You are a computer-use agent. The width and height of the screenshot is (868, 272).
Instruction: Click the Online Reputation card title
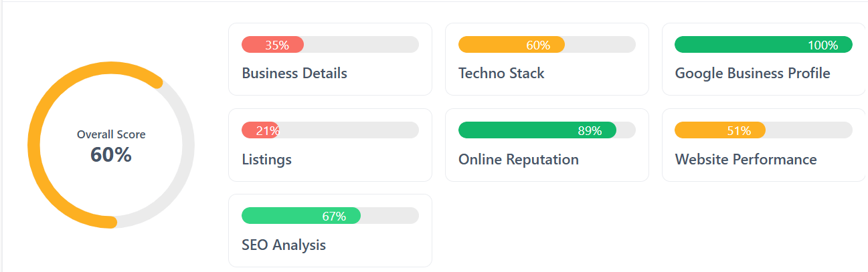pos(518,160)
